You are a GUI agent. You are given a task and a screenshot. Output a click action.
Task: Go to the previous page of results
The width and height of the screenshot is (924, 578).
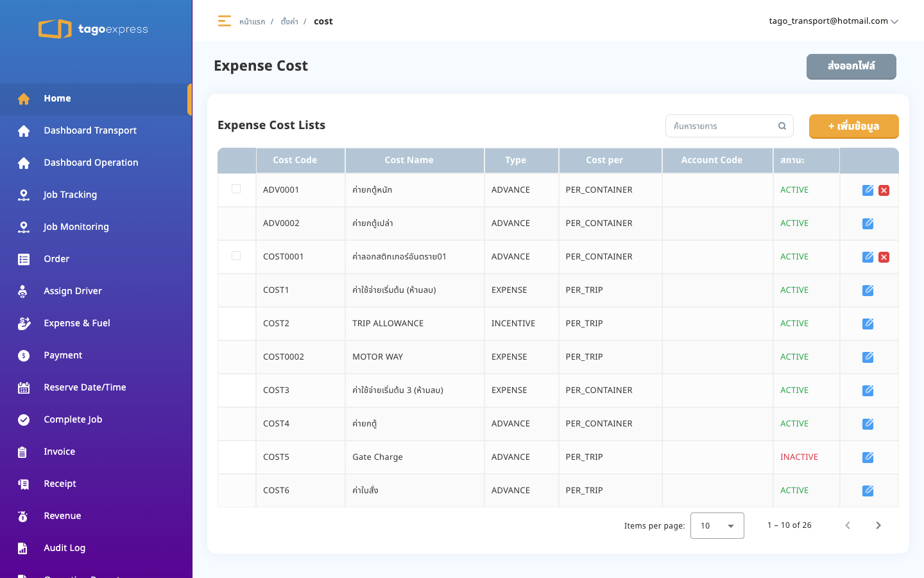(848, 525)
